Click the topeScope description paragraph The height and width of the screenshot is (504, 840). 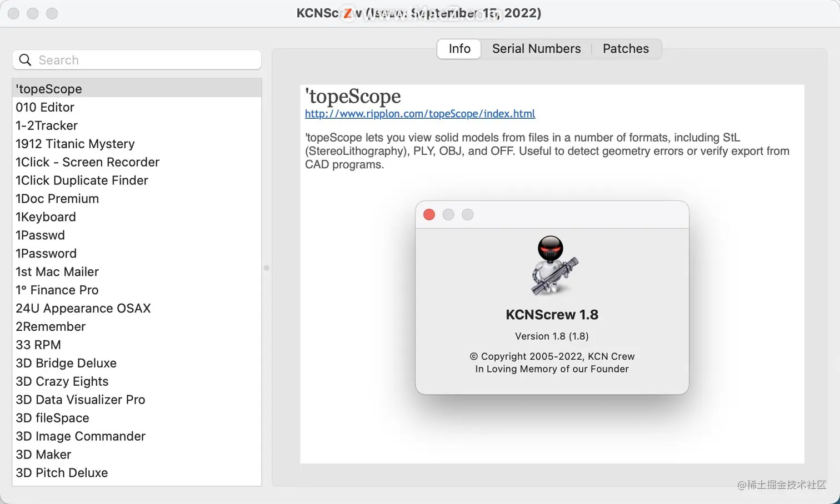coord(547,151)
